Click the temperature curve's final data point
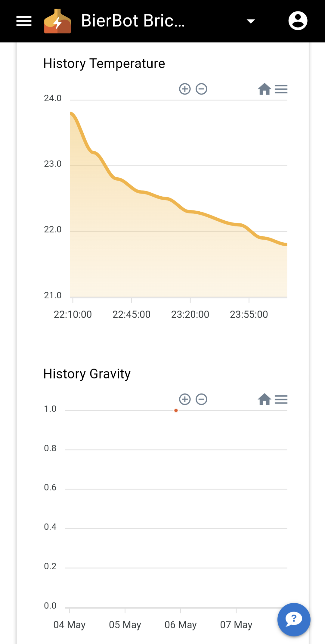The width and height of the screenshot is (325, 644). pyautogui.click(x=286, y=244)
